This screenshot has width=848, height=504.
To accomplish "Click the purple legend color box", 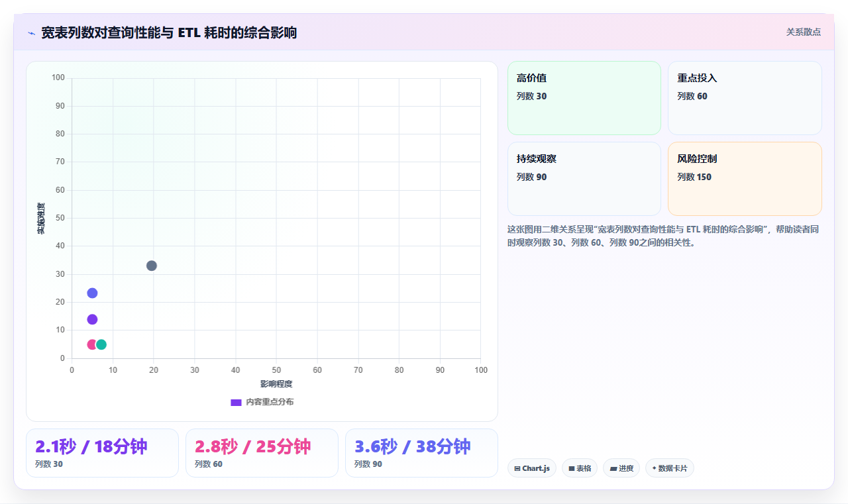I will pyautogui.click(x=236, y=403).
